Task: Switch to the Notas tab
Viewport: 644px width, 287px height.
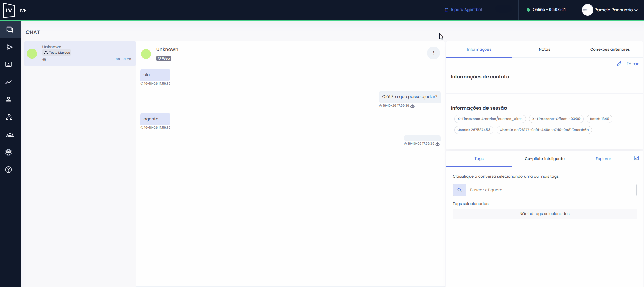Action: [x=545, y=50]
